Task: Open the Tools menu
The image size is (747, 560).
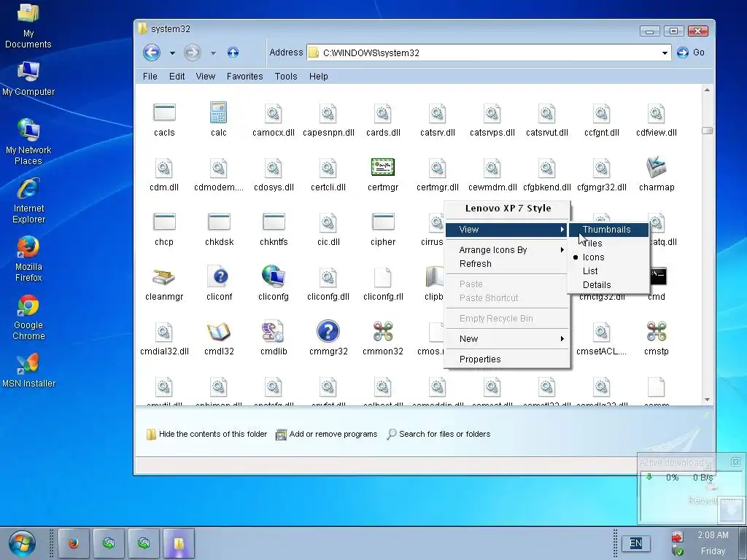Action: click(x=286, y=76)
